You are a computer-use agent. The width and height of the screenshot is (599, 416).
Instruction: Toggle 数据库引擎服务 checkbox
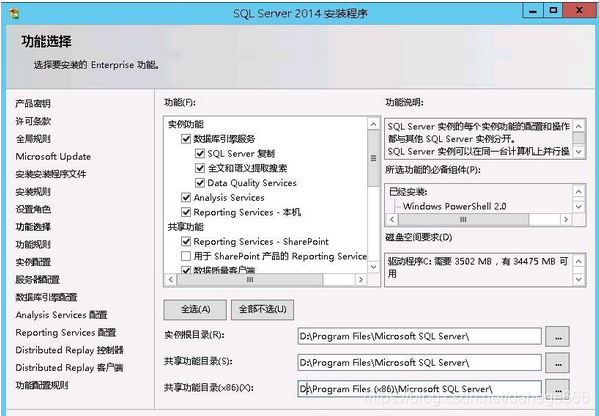click(186, 139)
